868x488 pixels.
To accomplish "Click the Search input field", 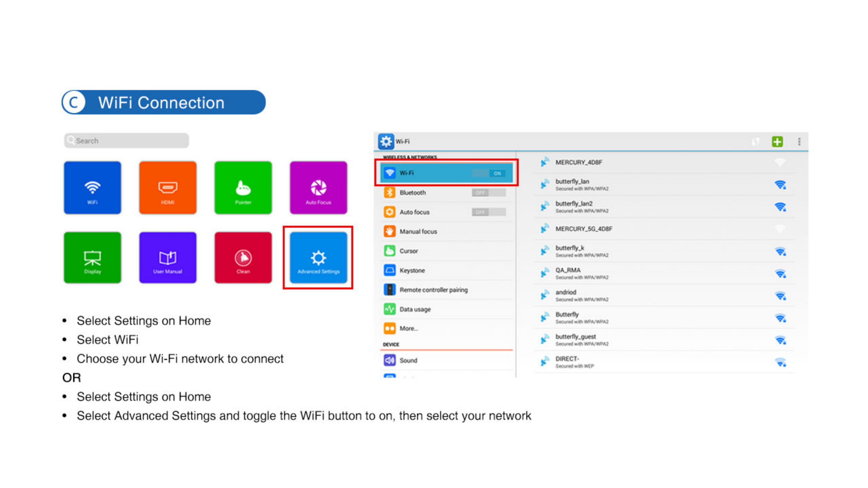I will pos(126,141).
